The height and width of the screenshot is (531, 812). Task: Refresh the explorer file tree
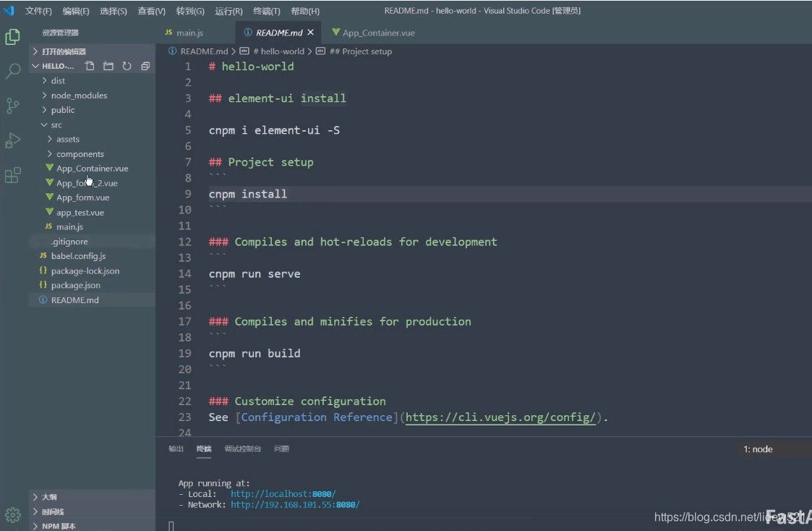pyautogui.click(x=127, y=66)
